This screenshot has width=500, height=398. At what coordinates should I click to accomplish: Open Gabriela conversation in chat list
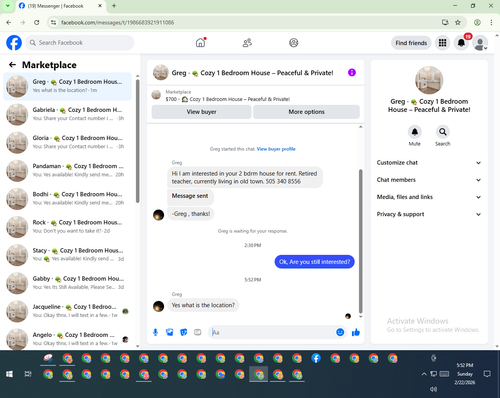[x=67, y=114]
